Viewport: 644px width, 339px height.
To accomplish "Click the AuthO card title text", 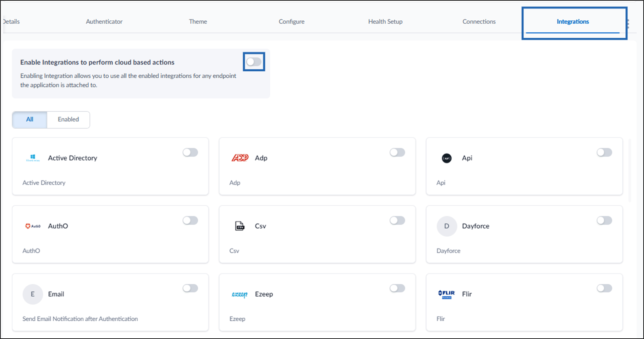I will click(x=58, y=226).
